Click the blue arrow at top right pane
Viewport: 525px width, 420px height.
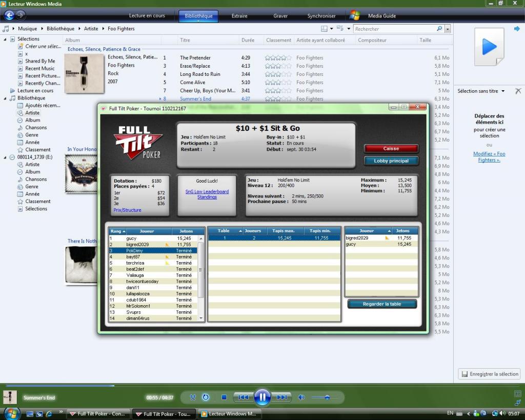point(517,29)
